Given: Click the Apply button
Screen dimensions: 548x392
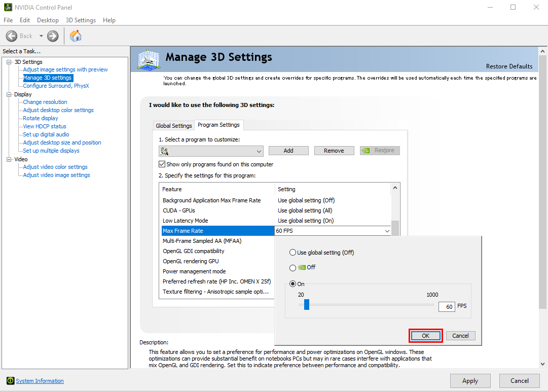Looking at the screenshot, I should pyautogui.click(x=470, y=381).
